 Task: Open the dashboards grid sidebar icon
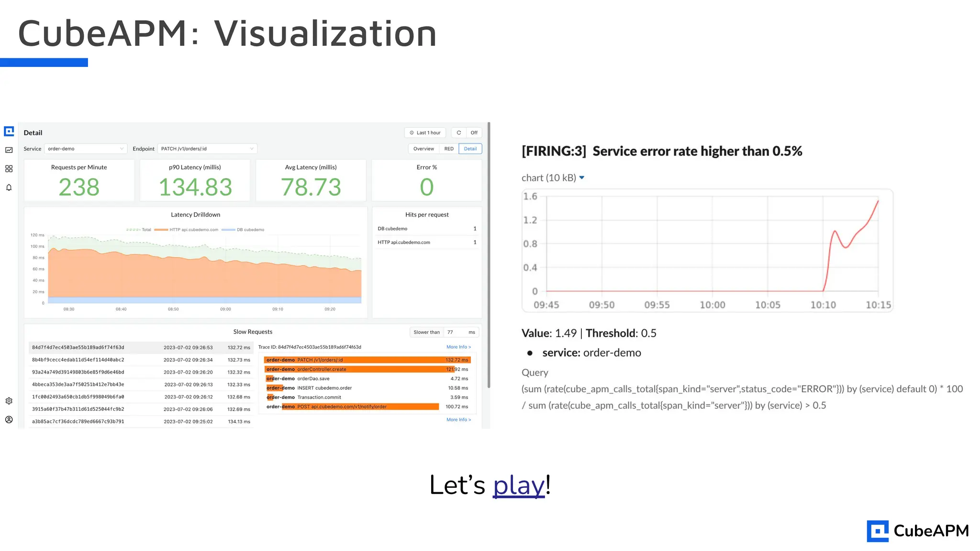click(9, 169)
